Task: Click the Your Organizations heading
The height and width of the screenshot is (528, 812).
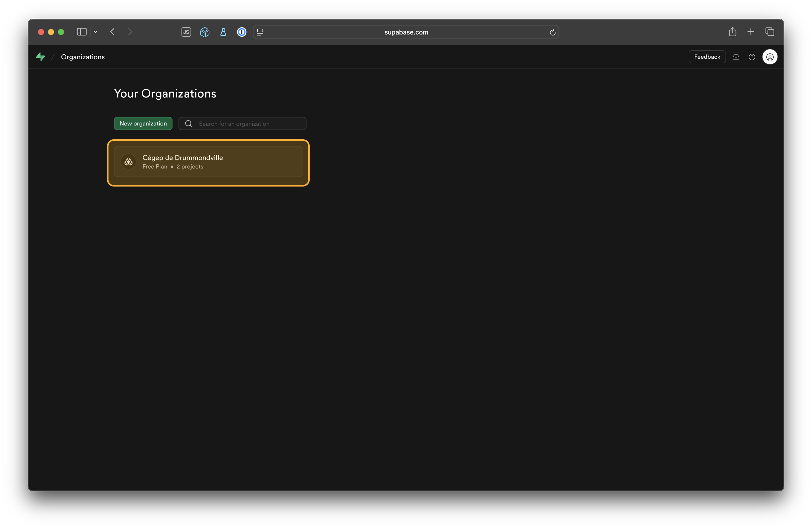Action: pos(165,93)
